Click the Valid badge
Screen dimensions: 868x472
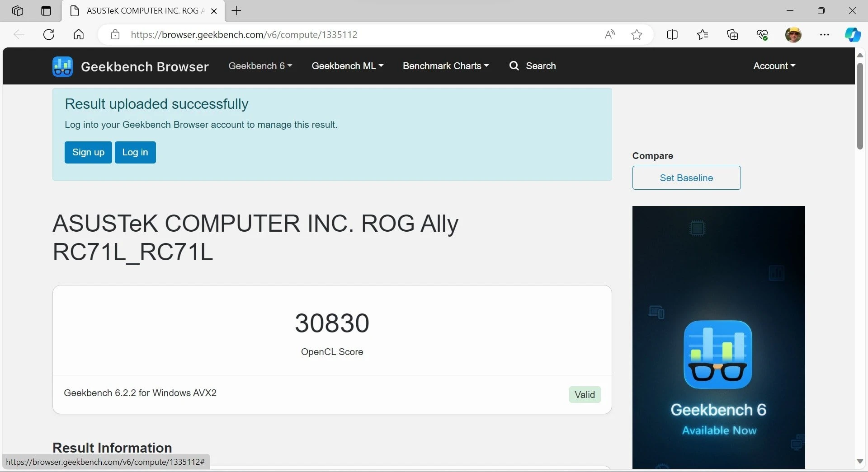tap(585, 394)
